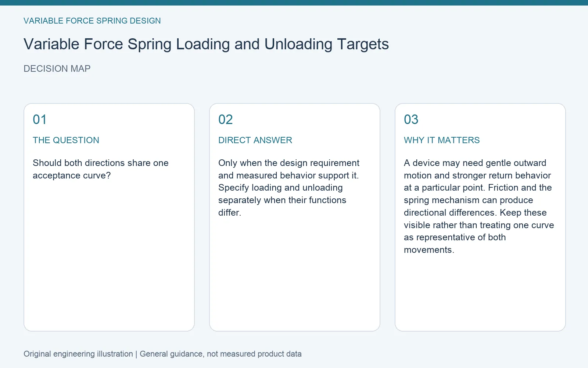The width and height of the screenshot is (588, 368).
Task: Select card number 03
Action: pyautogui.click(x=411, y=120)
